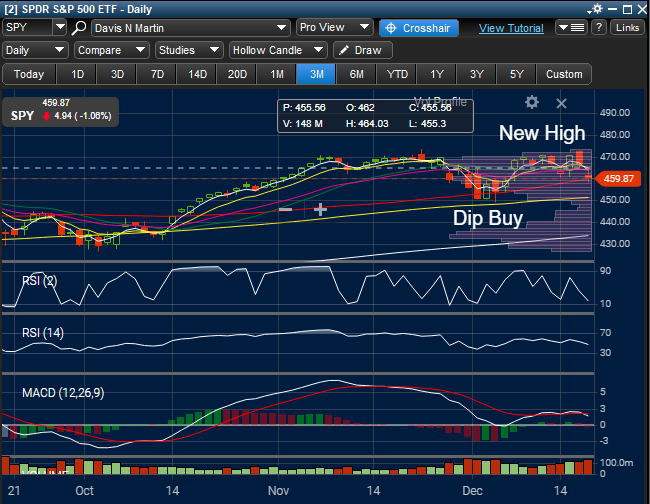Select the YTD time range

pyautogui.click(x=397, y=74)
